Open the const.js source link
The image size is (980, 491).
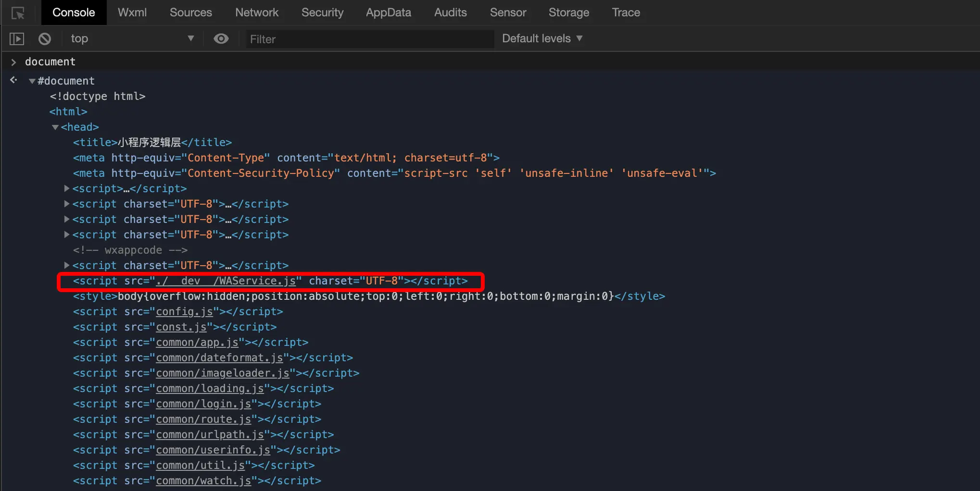[x=181, y=327]
